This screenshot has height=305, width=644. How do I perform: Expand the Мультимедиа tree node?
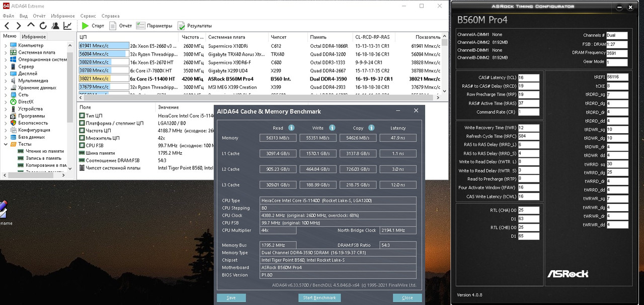6,80
